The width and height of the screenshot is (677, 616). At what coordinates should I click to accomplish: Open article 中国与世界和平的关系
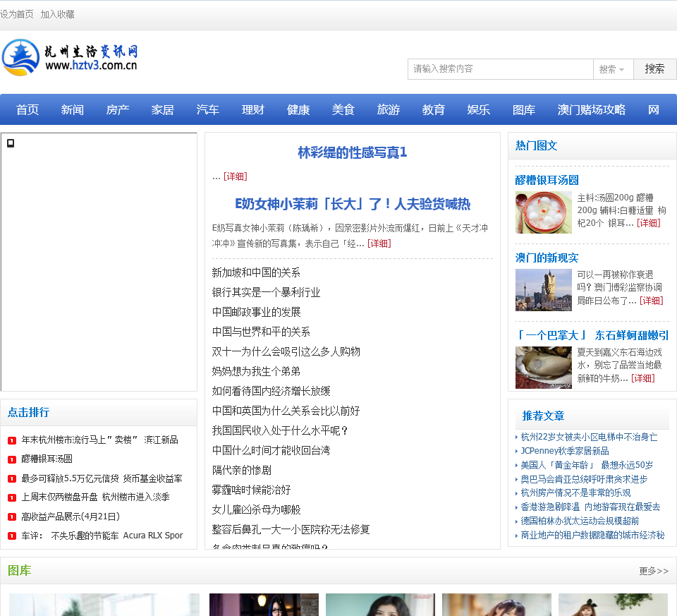[261, 332]
